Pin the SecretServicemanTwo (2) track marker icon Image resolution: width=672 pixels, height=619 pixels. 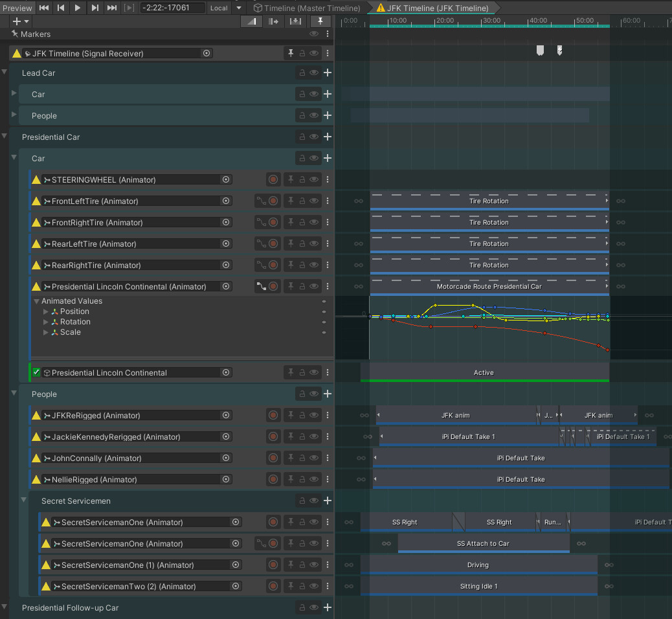291,586
